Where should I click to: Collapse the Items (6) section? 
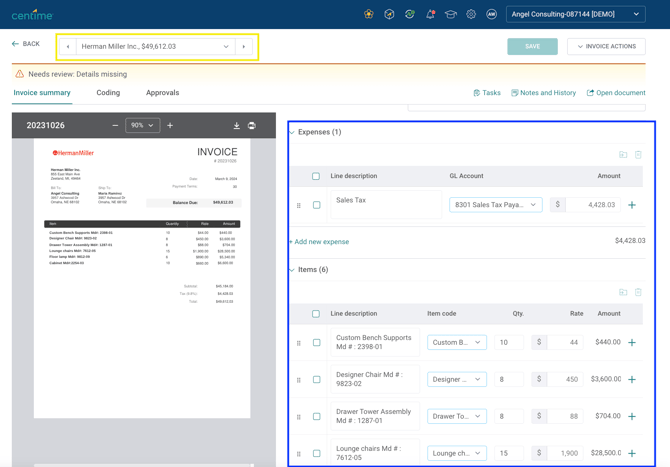point(292,270)
